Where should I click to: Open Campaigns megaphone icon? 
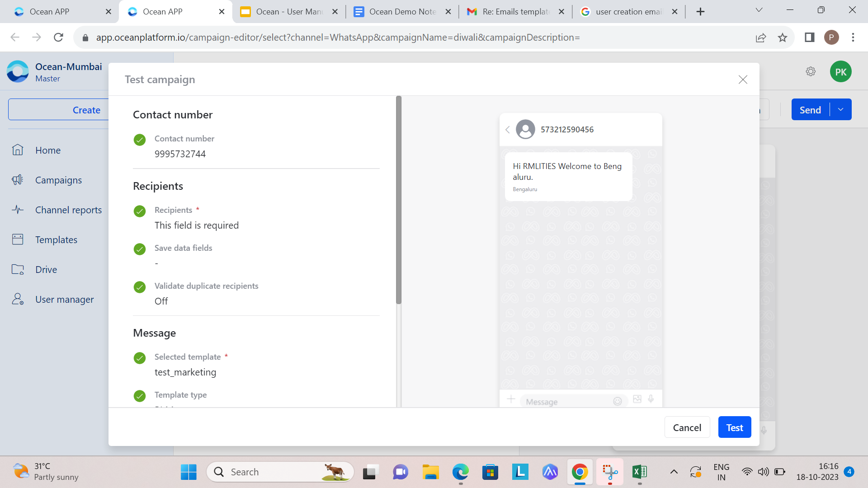coord(18,180)
